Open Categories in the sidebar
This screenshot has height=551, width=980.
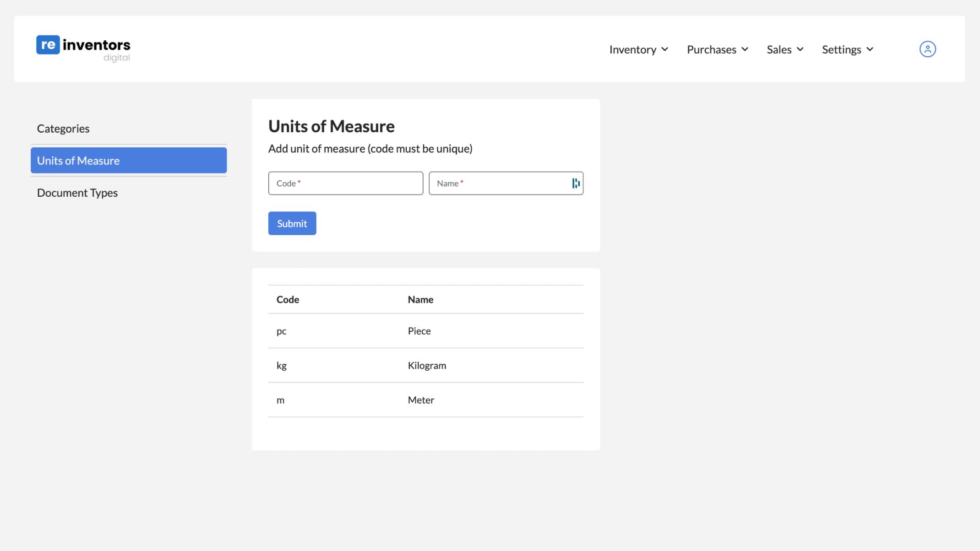[x=129, y=129]
